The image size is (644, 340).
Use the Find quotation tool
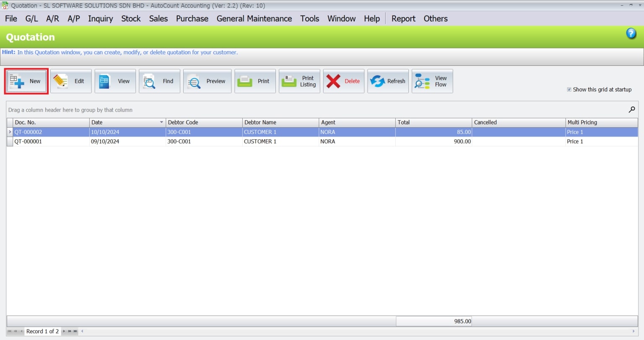tap(159, 81)
